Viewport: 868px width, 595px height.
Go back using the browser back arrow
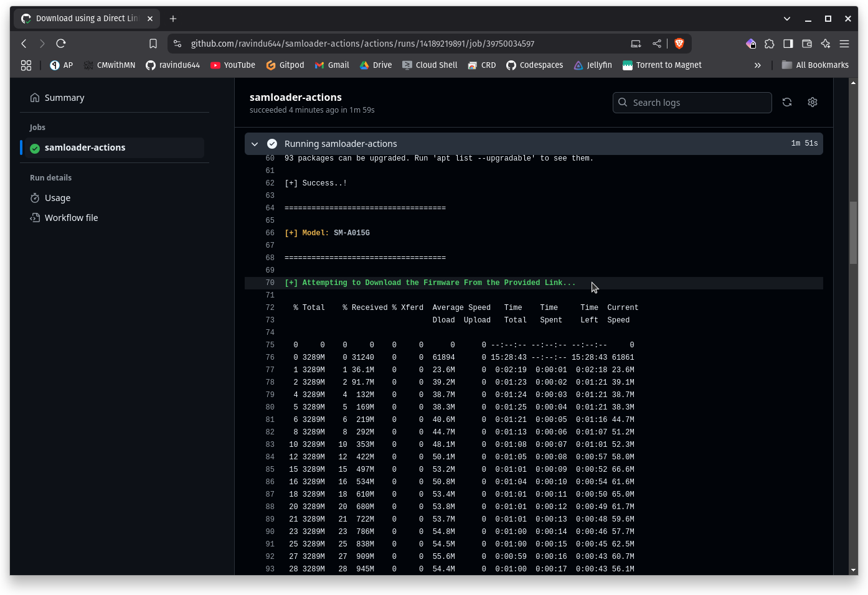click(x=24, y=44)
